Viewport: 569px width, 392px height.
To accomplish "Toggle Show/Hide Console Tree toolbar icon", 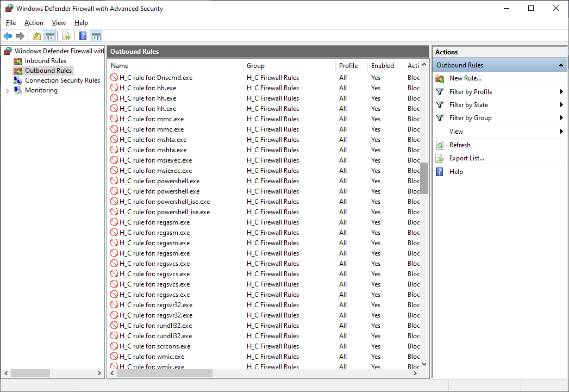I will 49,36.
